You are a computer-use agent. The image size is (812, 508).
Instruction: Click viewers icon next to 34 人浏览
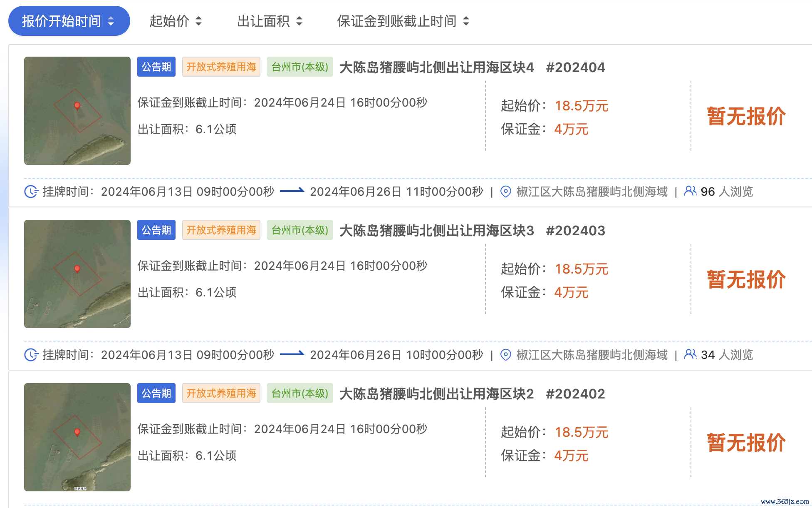click(690, 354)
